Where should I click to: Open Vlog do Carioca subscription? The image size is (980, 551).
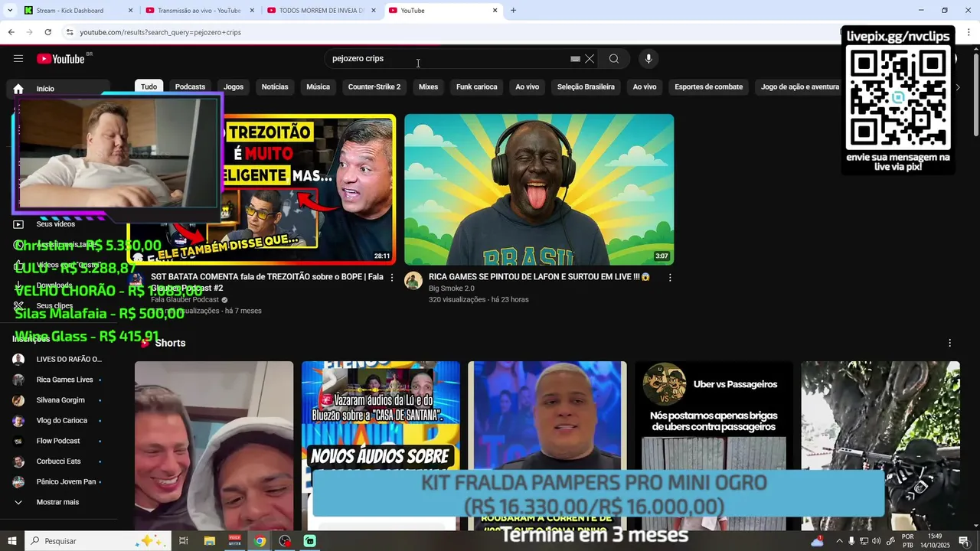[59, 420]
